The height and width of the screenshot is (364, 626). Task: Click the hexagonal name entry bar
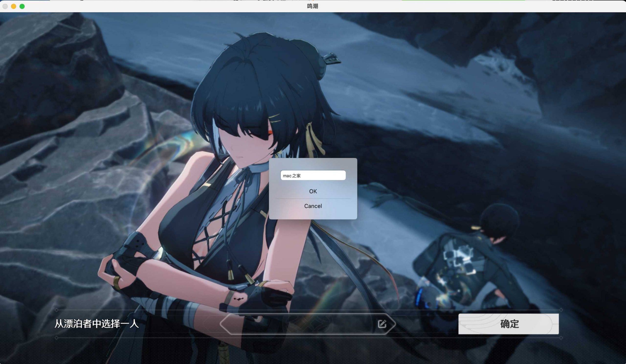click(x=308, y=324)
